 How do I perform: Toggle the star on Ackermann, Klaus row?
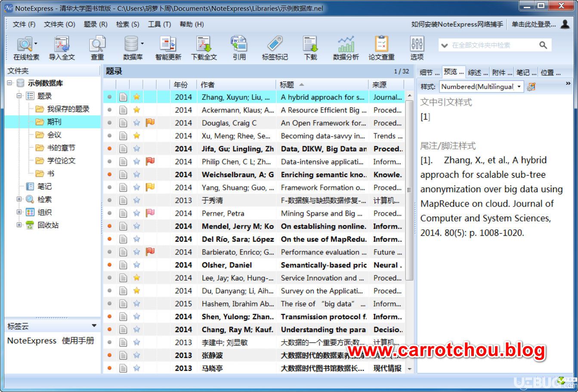pos(136,110)
